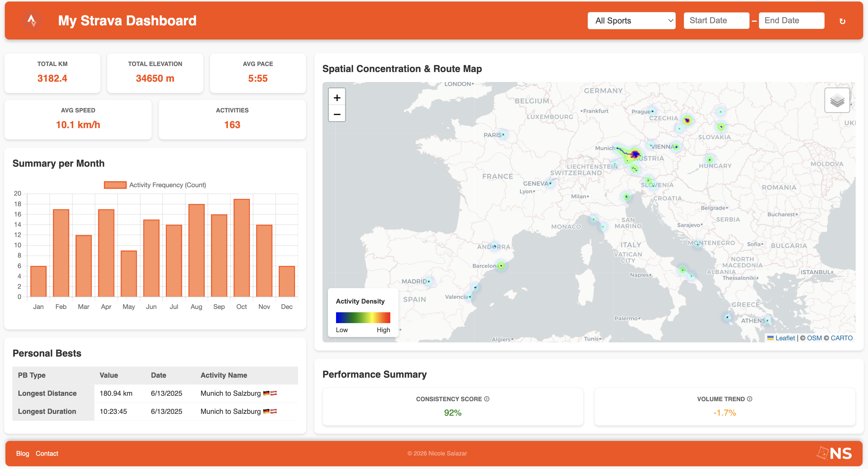Image resolution: width=868 pixels, height=469 pixels.
Task: Toggle Activity Frequency legend in chart
Action: click(x=155, y=185)
